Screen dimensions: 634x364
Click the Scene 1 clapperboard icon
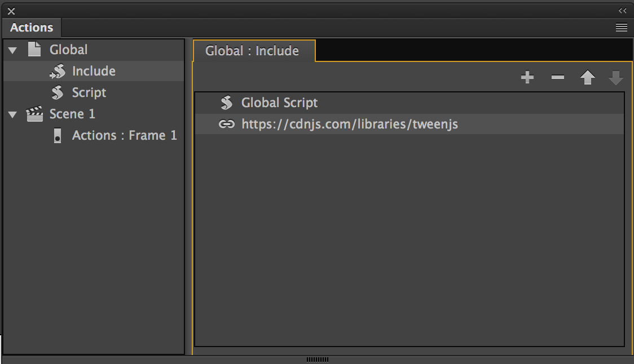[34, 114]
